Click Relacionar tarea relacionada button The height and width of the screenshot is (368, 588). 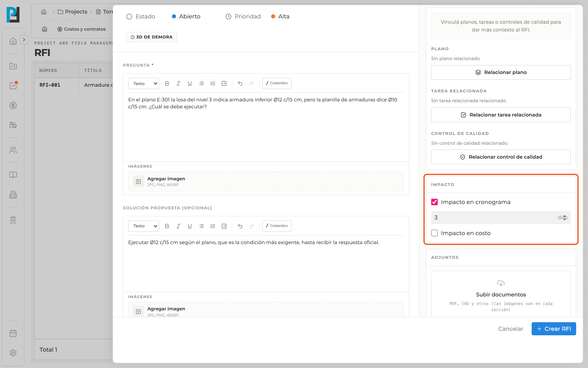pos(501,115)
